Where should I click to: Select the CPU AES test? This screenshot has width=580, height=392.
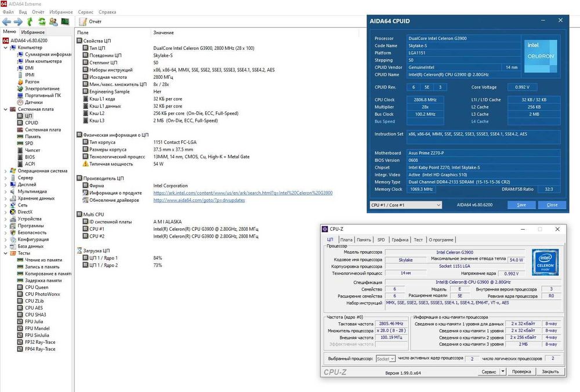click(34, 308)
